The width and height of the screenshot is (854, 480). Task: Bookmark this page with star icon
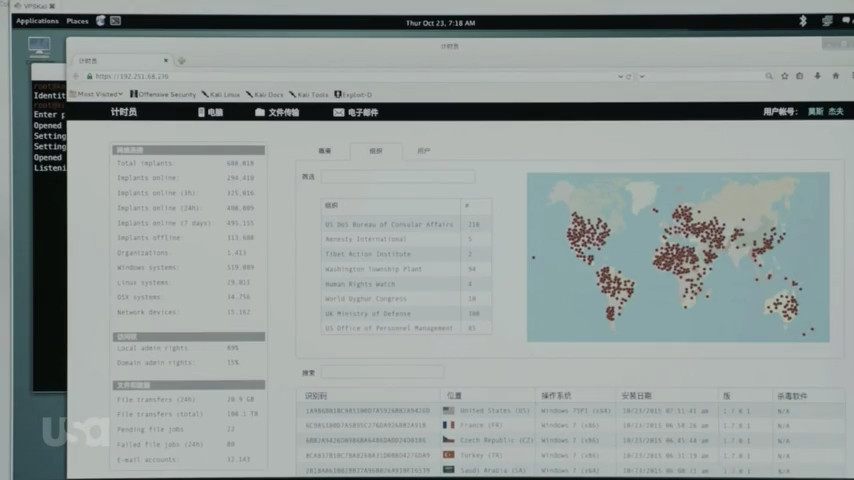pos(784,76)
